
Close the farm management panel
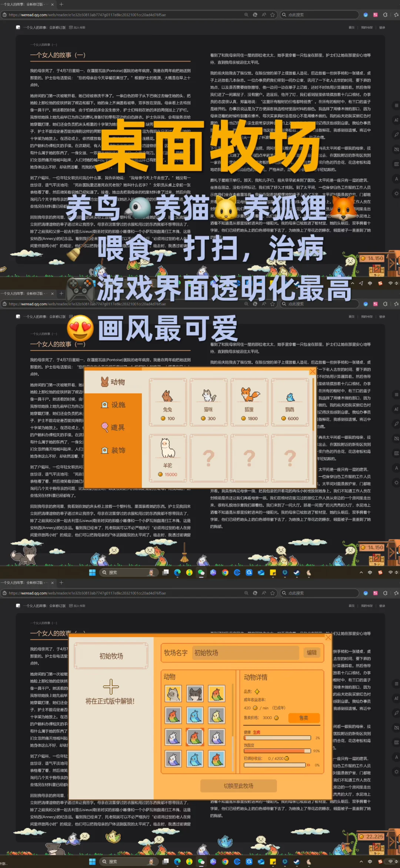pos(328,637)
